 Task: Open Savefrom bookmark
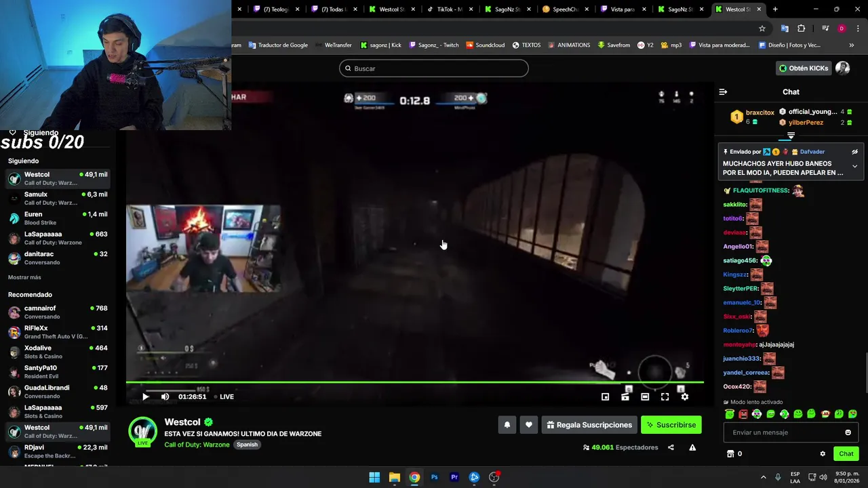click(614, 45)
